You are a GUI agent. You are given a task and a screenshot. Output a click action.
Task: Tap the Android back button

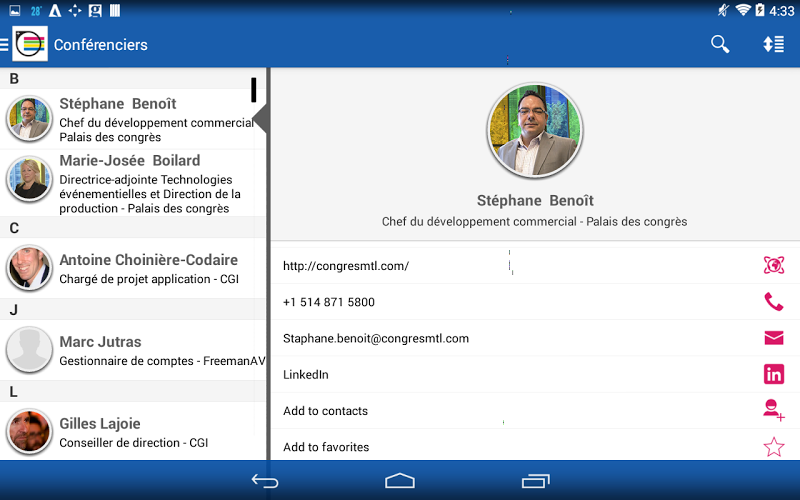point(265,481)
